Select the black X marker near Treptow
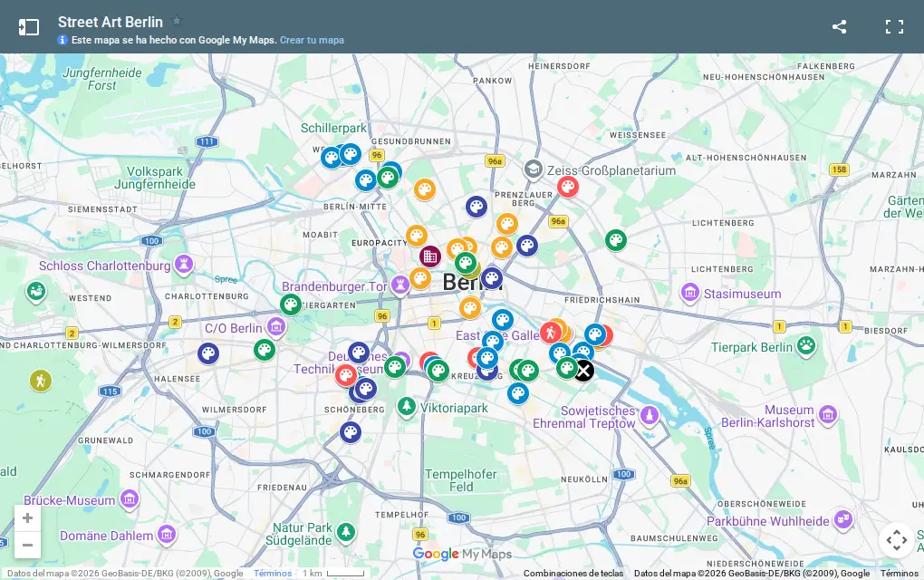 [x=583, y=371]
